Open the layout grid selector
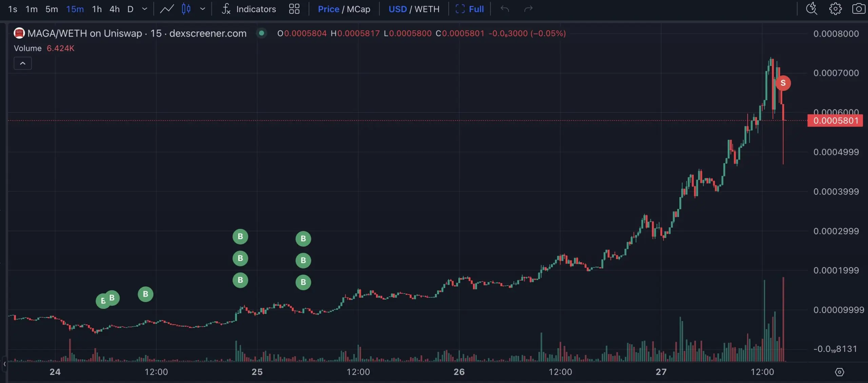The height and width of the screenshot is (383, 868). (294, 9)
